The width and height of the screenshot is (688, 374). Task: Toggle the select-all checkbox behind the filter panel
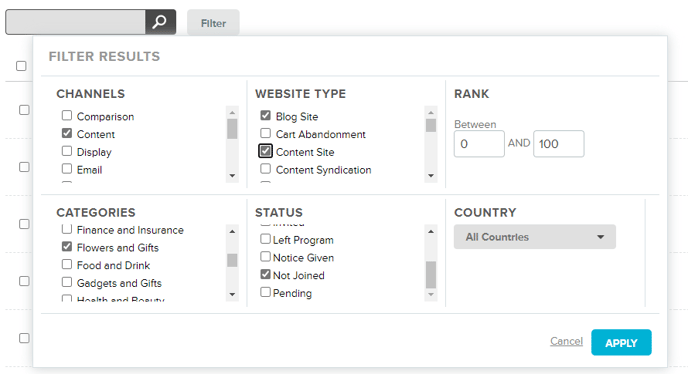pyautogui.click(x=21, y=66)
